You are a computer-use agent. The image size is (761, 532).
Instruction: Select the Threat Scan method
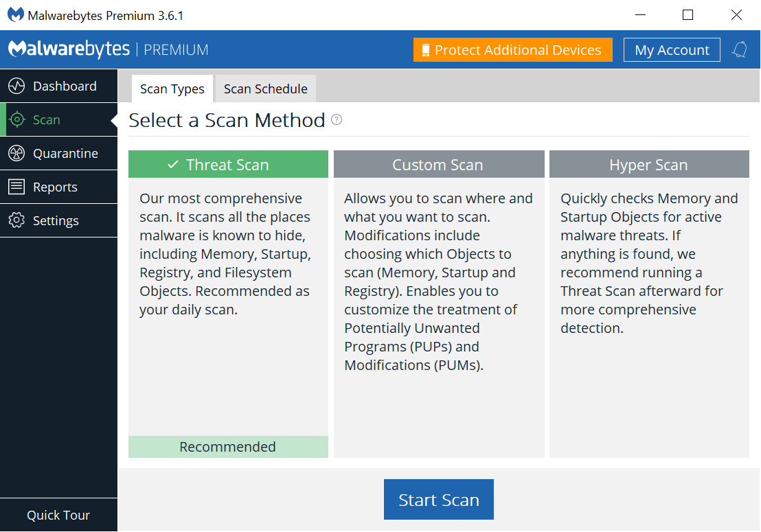(x=228, y=164)
